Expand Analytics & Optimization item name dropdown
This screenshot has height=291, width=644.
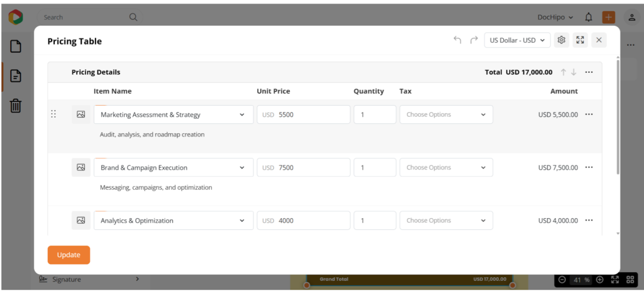[242, 221]
